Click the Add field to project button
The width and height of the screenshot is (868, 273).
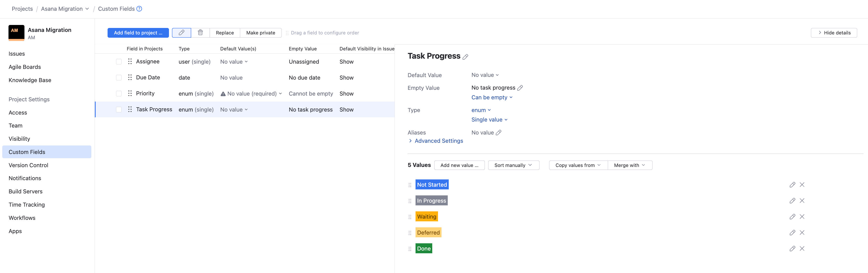coord(138,33)
